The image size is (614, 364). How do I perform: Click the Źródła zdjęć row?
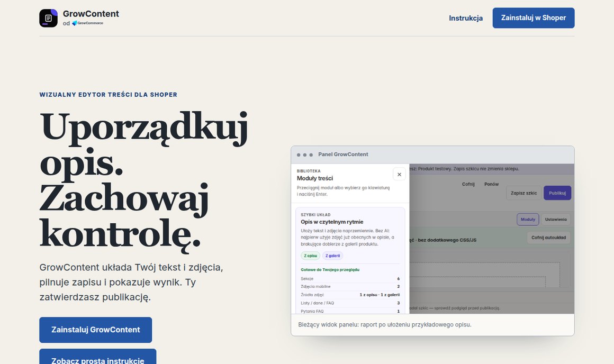350,295
